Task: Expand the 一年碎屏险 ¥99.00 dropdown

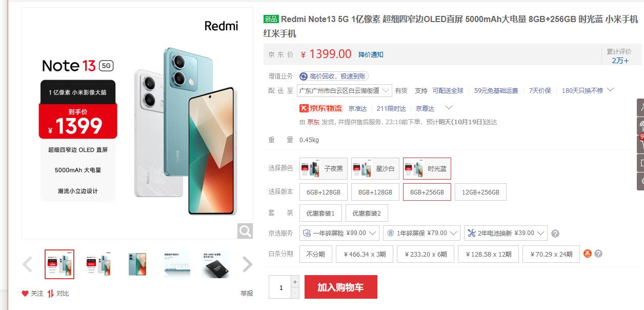Action: pyautogui.click(x=339, y=233)
